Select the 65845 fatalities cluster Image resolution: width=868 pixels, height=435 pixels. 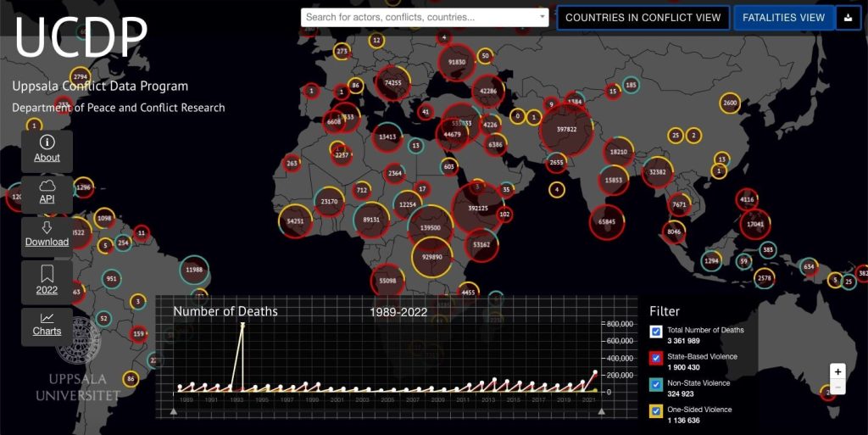coord(607,222)
